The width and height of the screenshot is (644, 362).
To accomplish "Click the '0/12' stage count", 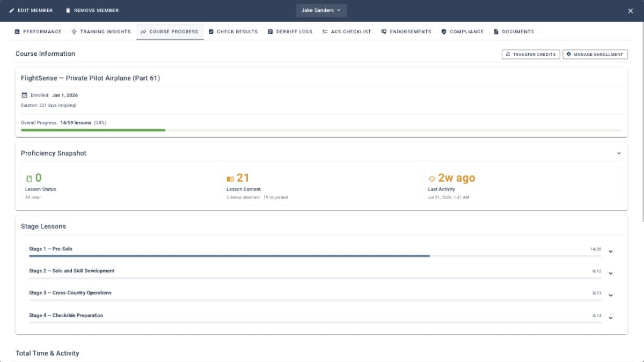I will click(597, 271).
